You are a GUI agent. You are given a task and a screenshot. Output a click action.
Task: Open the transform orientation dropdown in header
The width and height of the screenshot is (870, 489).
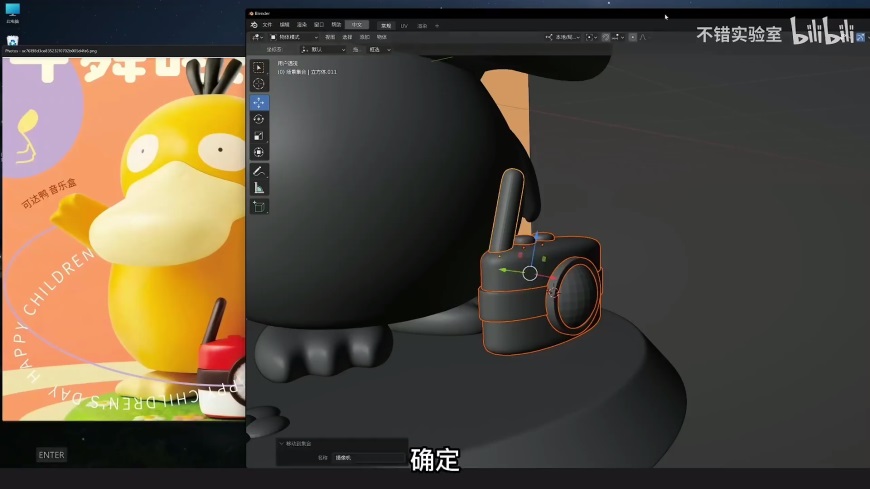pyautogui.click(x=563, y=37)
